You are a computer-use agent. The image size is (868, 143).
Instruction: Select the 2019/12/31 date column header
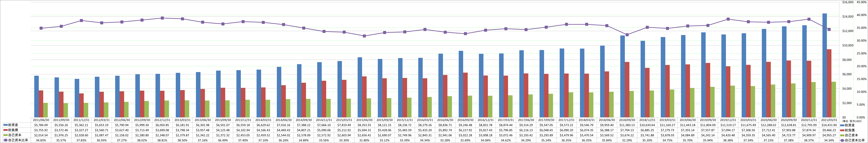[x=728, y=120]
